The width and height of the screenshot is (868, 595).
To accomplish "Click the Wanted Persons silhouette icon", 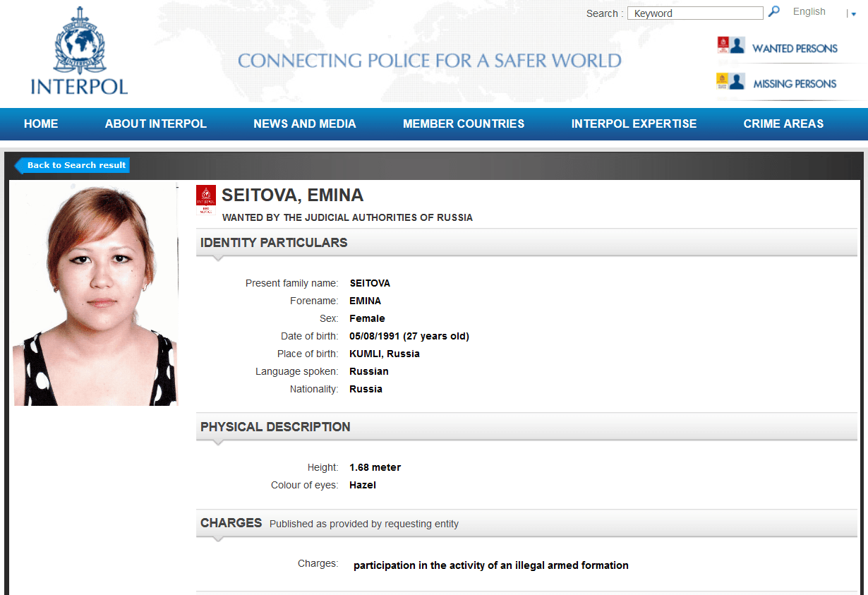I will pyautogui.click(x=739, y=44).
